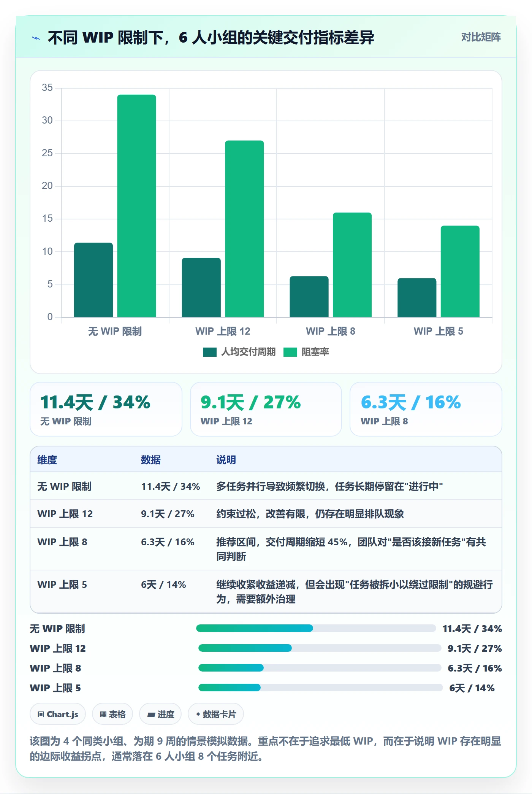
Task: Click the 阻塞率 bar for WIP 上限 5
Action: coord(460,272)
